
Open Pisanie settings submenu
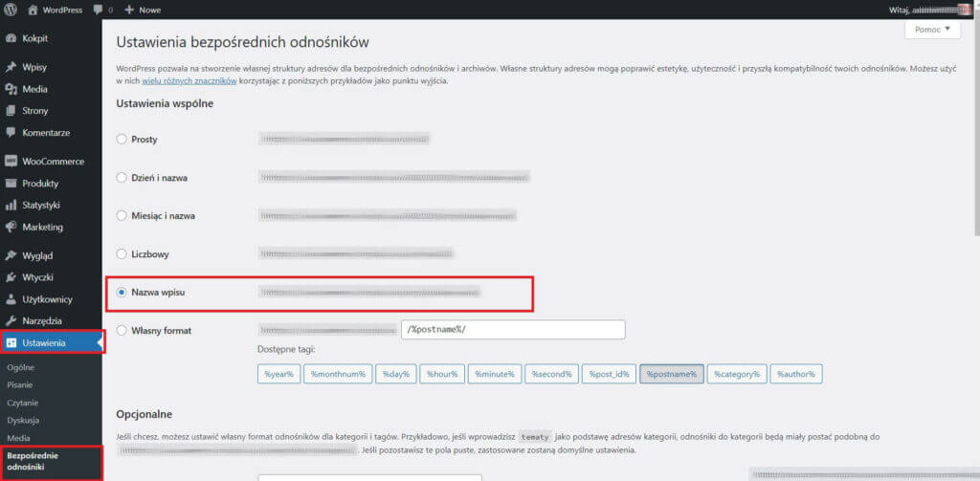[20, 385]
